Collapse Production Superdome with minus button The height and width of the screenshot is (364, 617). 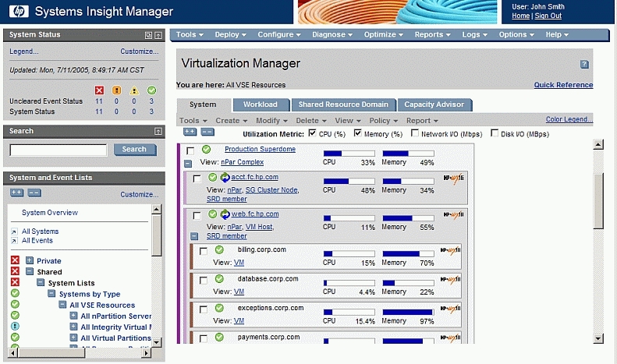pos(188,163)
